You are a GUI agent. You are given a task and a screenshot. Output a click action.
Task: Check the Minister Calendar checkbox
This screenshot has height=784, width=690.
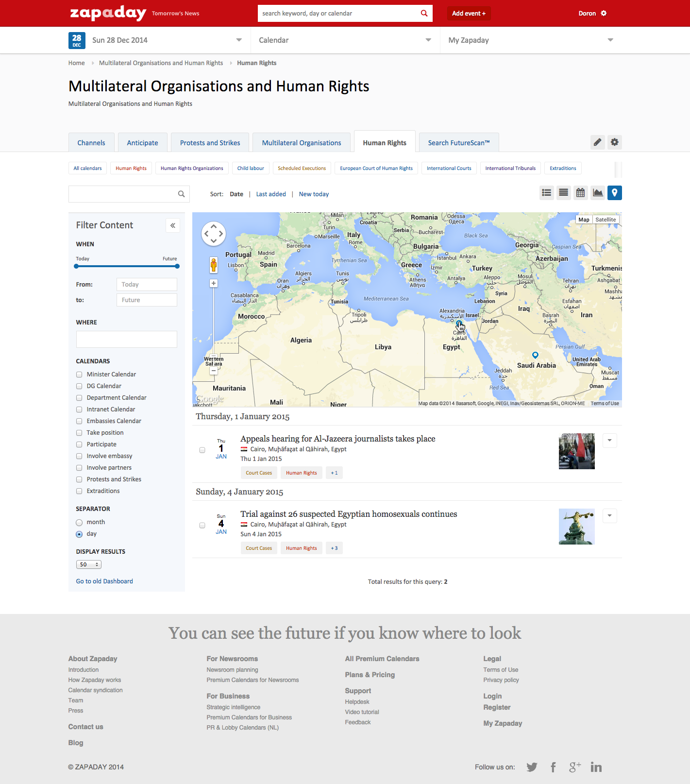pyautogui.click(x=79, y=375)
